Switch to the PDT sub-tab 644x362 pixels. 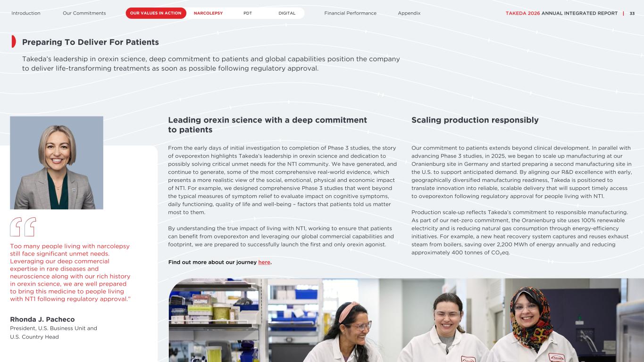[x=248, y=13]
